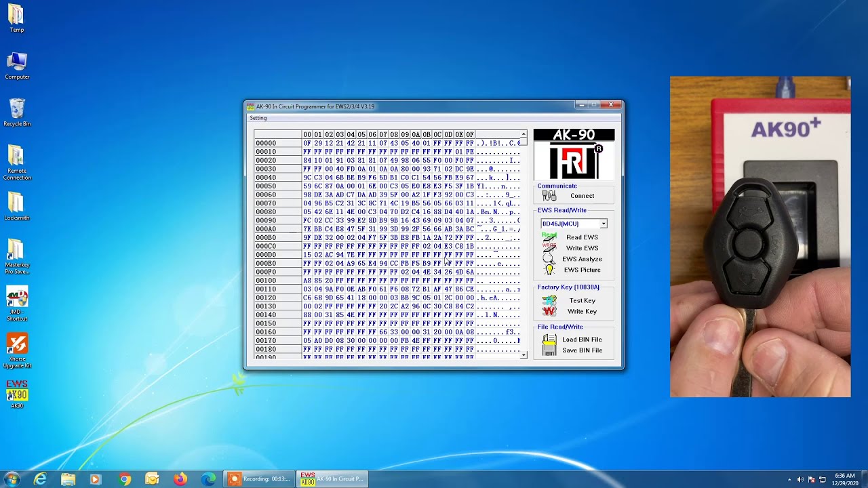The image size is (868, 488).
Task: Open the EWS AK90 desktop shortcut
Action: (x=17, y=394)
